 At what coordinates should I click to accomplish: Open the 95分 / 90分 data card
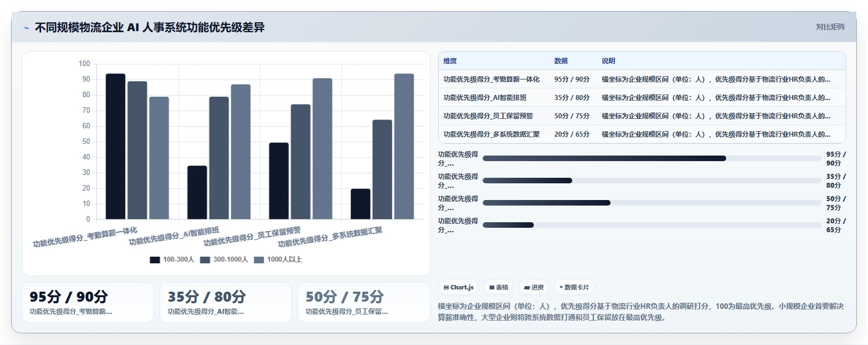88,302
